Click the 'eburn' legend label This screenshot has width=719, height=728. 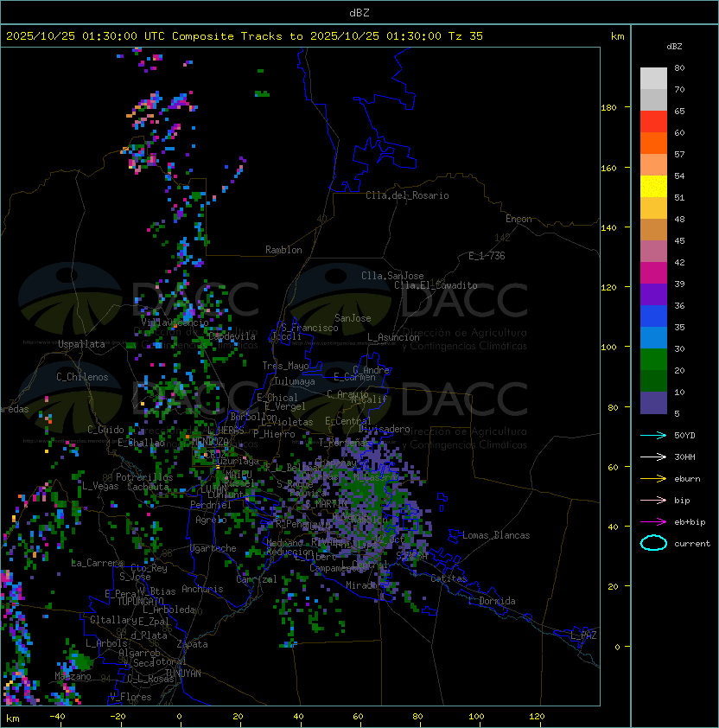pos(687,479)
